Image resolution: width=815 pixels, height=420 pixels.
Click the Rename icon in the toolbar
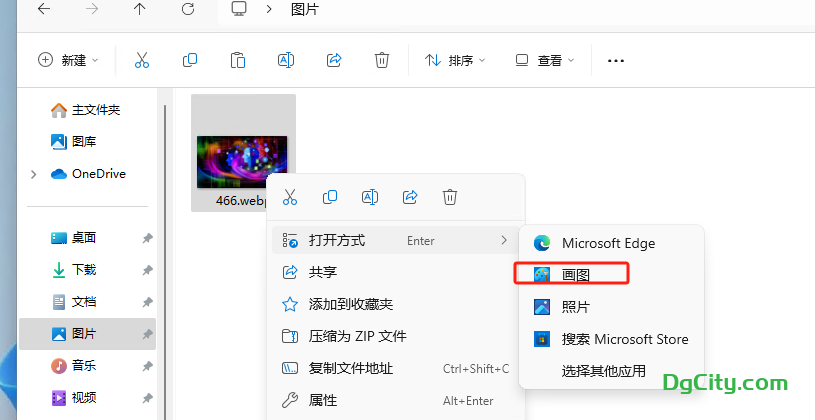[x=285, y=60]
